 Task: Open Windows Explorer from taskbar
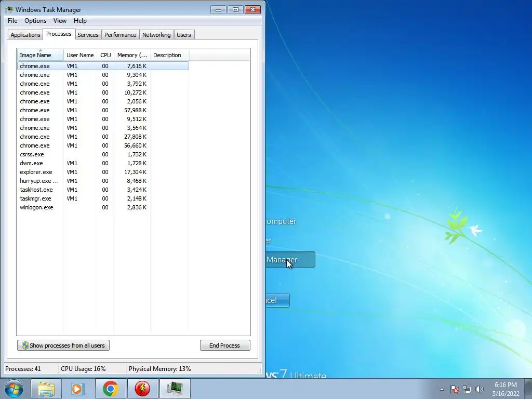click(46, 389)
